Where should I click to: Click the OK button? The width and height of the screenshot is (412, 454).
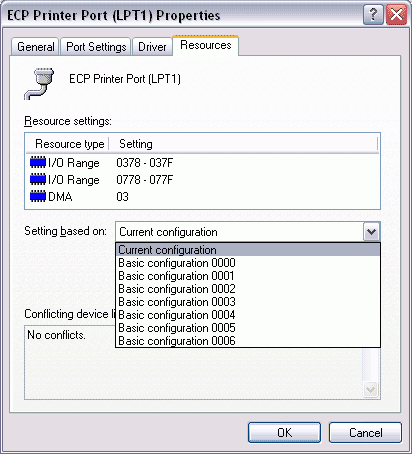[x=284, y=433]
